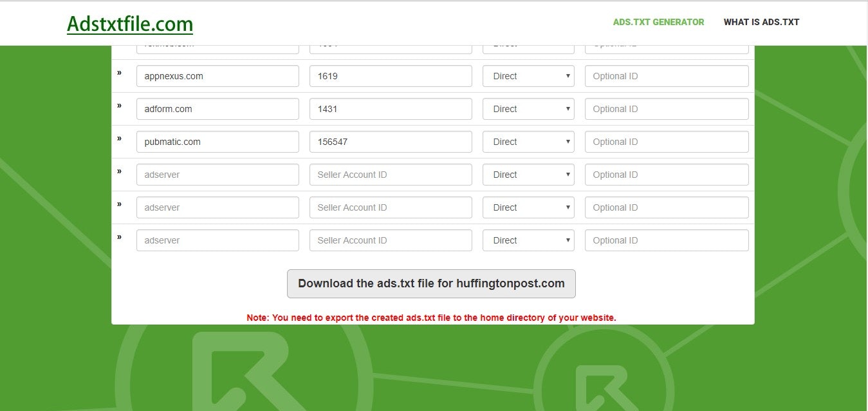Select the 1619 seller account ID field
868x411 pixels.
[x=391, y=75]
